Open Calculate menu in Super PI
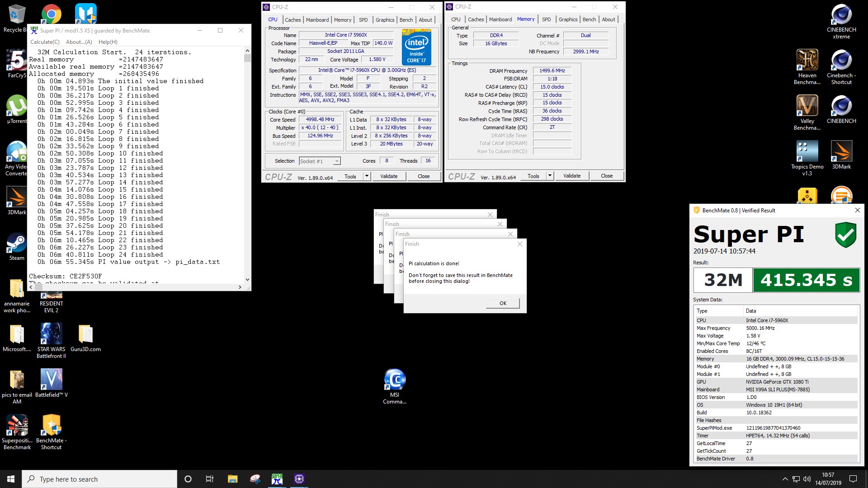This screenshot has height=488, width=868. [45, 42]
